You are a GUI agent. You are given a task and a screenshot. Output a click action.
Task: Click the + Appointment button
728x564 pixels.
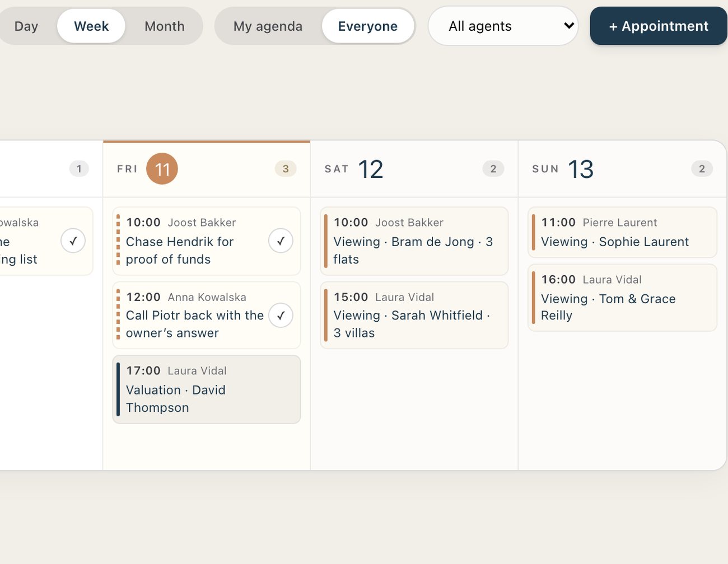(659, 26)
